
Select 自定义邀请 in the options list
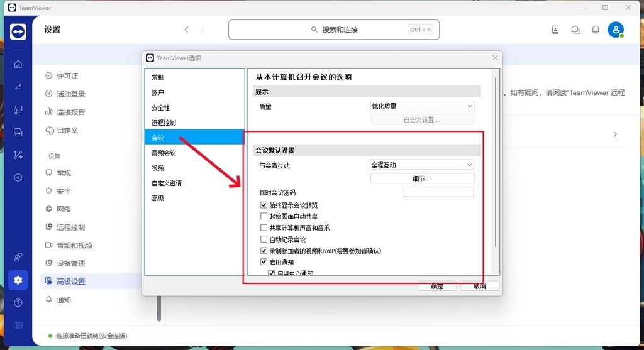point(194,183)
